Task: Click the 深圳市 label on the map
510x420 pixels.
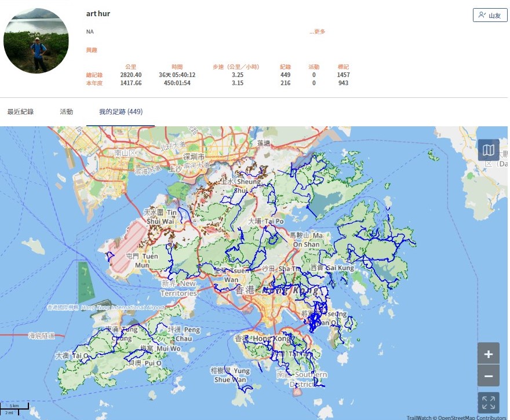Action: pyautogui.click(x=193, y=157)
